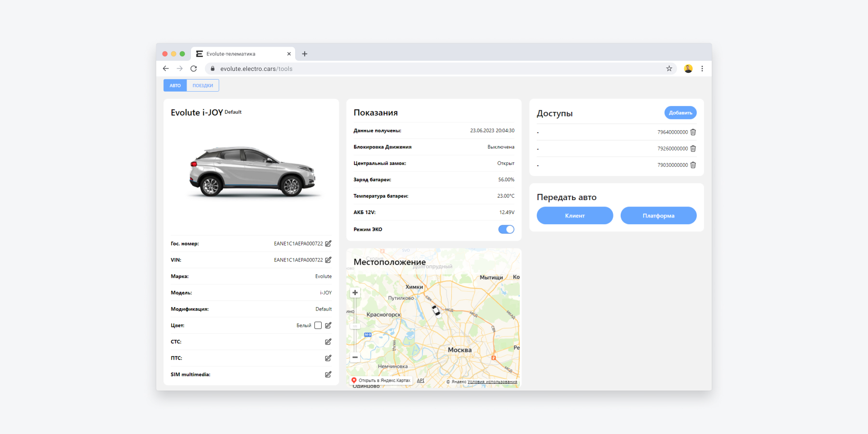Select the battery temperature 23.00°C
Screen dimensions: 868x434
(x=506, y=196)
